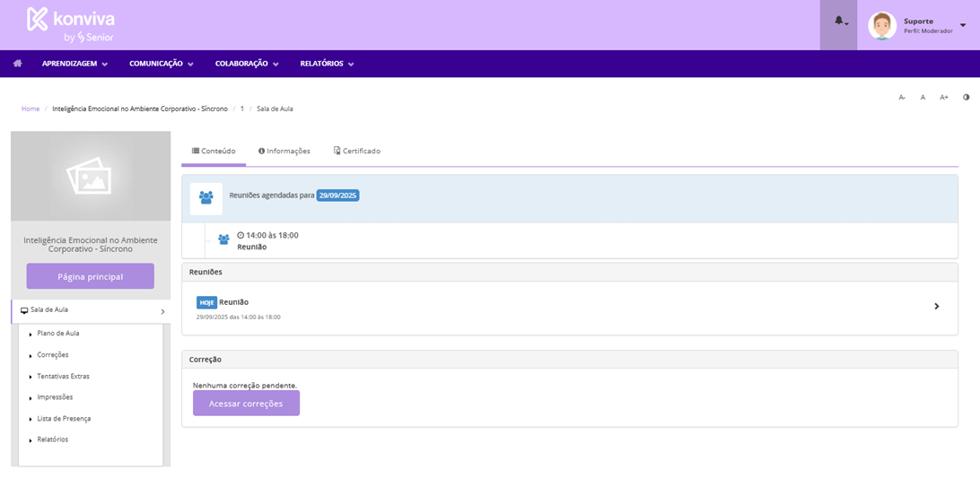Expand the Aprendizagem menu
980x478 pixels.
[x=74, y=64]
